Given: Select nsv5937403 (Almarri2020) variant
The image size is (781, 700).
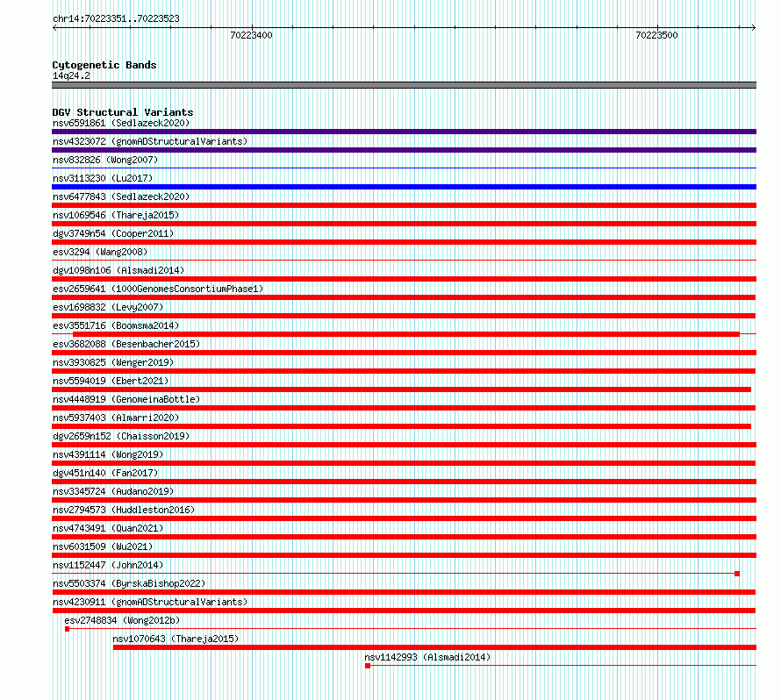Looking at the screenshot, I should [116, 418].
